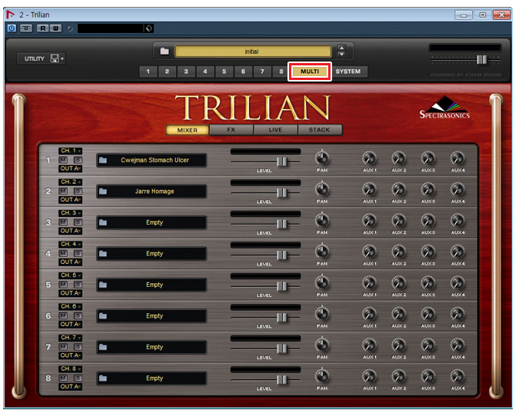The width and height of the screenshot is (515, 420).
Task: Open CH. 4 MIDI channel dropdown
Action: click(x=70, y=244)
